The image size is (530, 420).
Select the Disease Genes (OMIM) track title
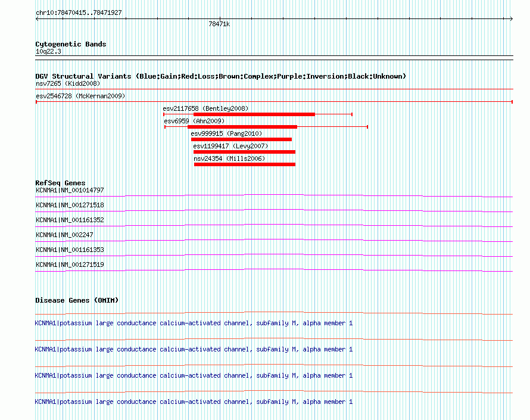[x=77, y=300]
